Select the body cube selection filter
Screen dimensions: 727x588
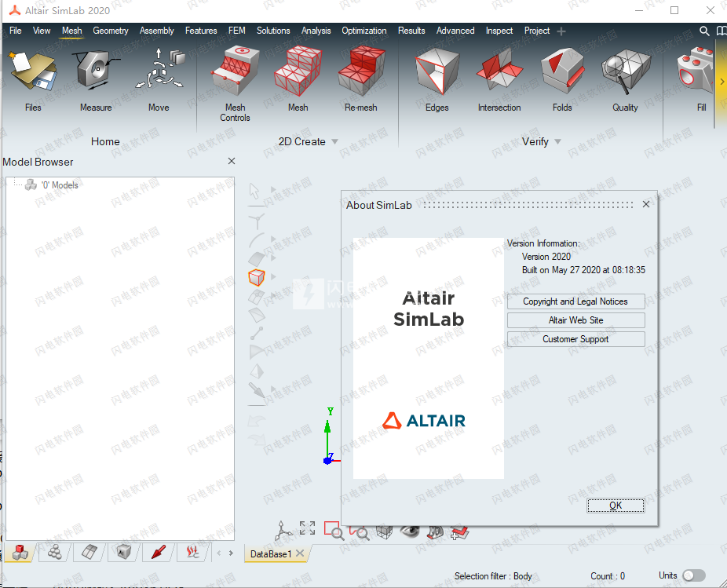(257, 277)
